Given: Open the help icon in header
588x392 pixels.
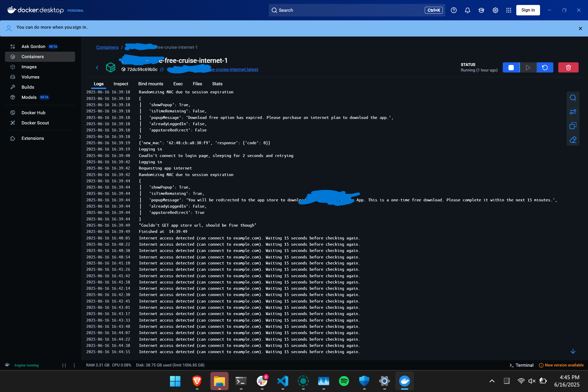Looking at the screenshot, I should click(453, 10).
